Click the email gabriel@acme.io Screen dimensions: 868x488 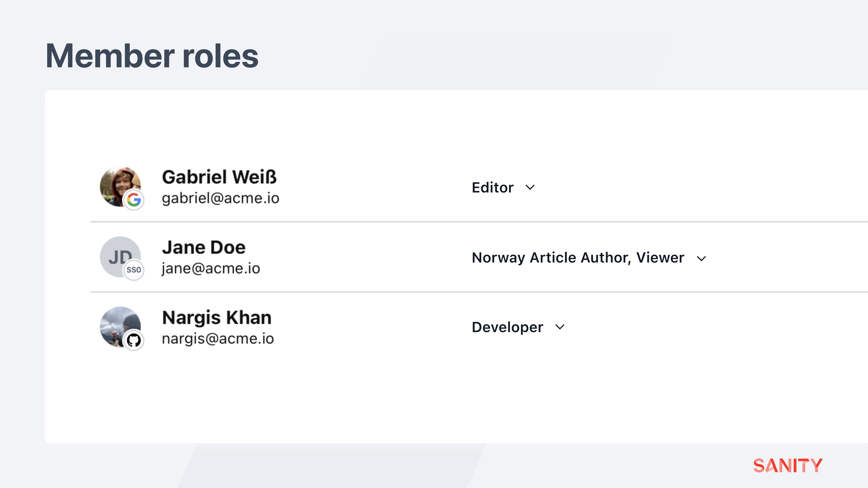[x=220, y=198]
